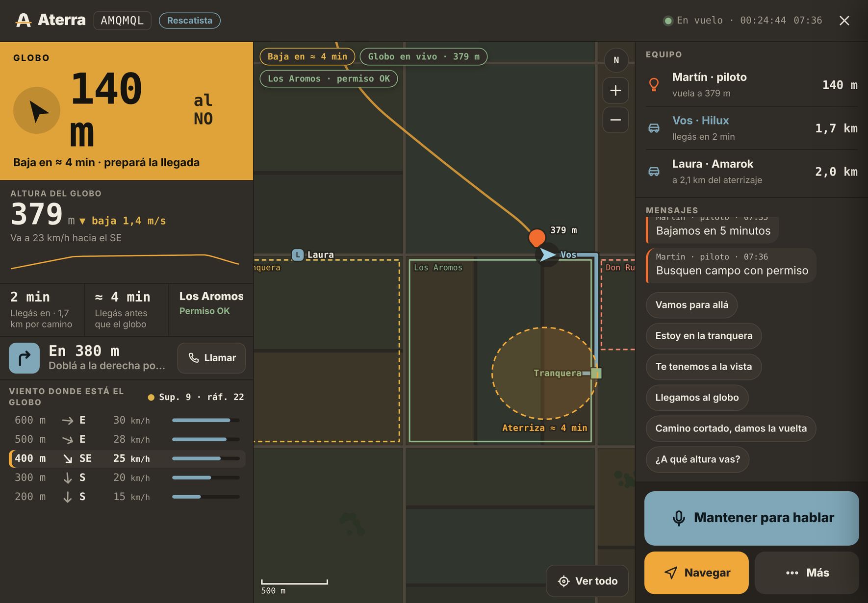The image size is (868, 603).
Task: Click the "Los Aromos · permiso OK" chip
Action: [329, 78]
